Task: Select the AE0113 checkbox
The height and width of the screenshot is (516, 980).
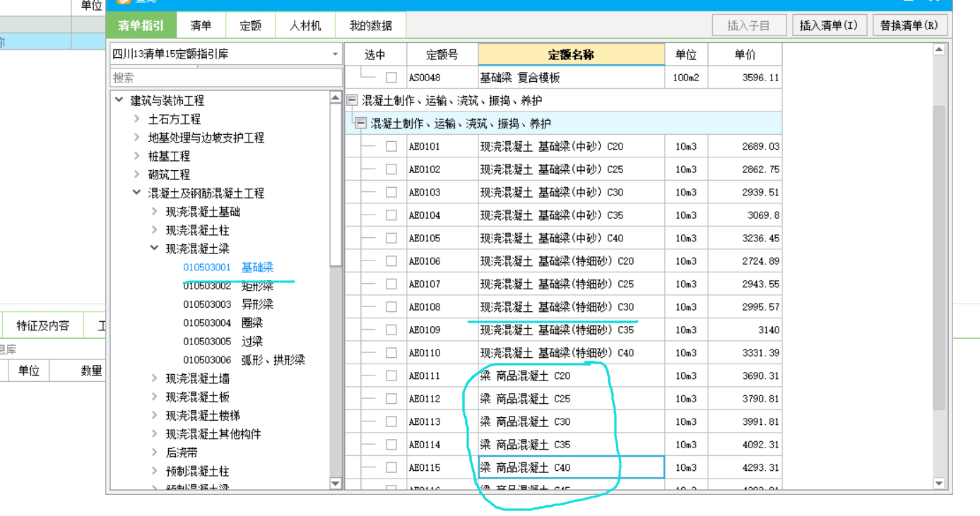Action: click(x=391, y=421)
